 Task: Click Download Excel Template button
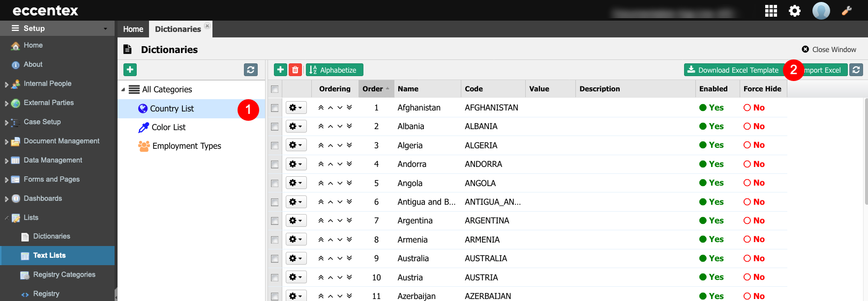[x=733, y=70]
